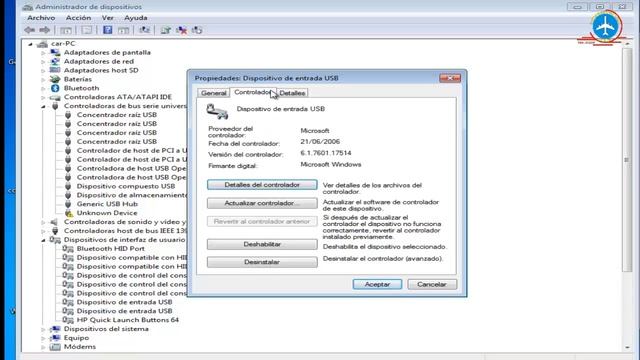Click the Desinstalar button
This screenshot has width=640, height=360.
pyautogui.click(x=262, y=262)
